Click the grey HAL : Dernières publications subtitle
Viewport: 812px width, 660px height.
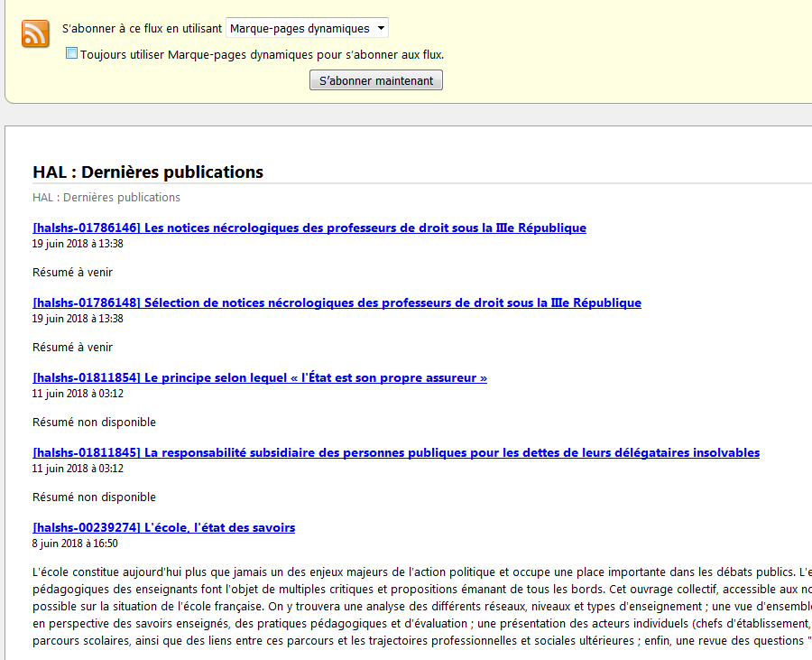[106, 198]
